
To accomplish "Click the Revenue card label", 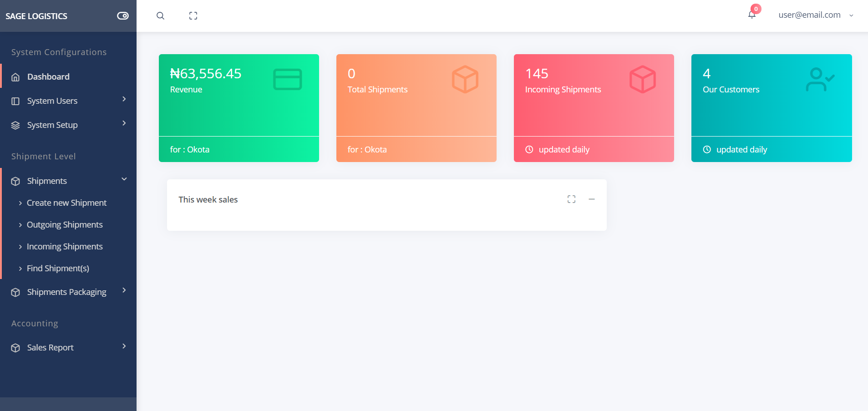I will [x=186, y=89].
